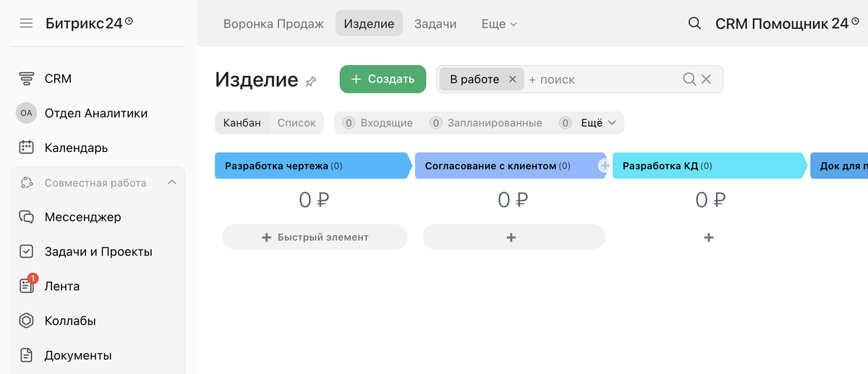Open Отдел Аналитики in sidebar

98,113
